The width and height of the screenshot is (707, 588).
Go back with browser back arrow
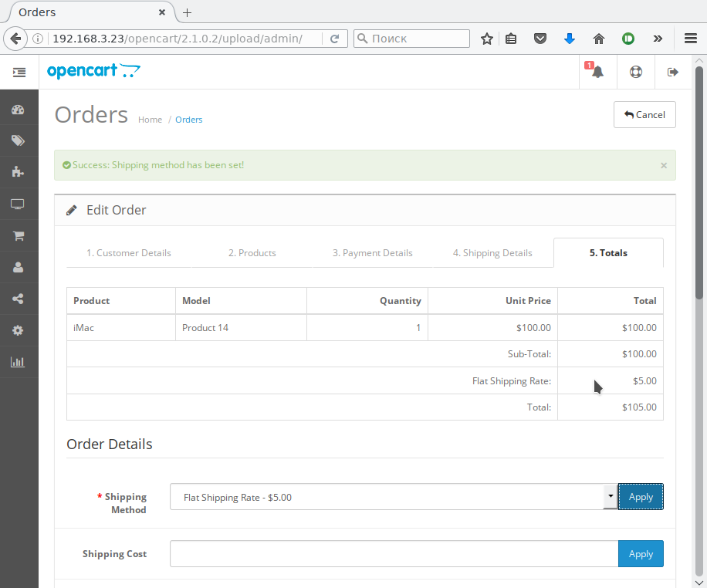[x=15, y=39]
